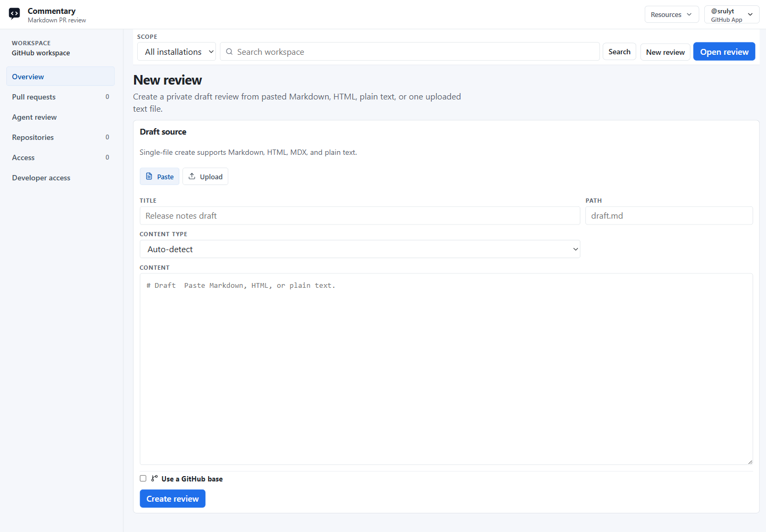Open the Resources dropdown menu
The height and width of the screenshot is (532, 766).
(x=671, y=14)
